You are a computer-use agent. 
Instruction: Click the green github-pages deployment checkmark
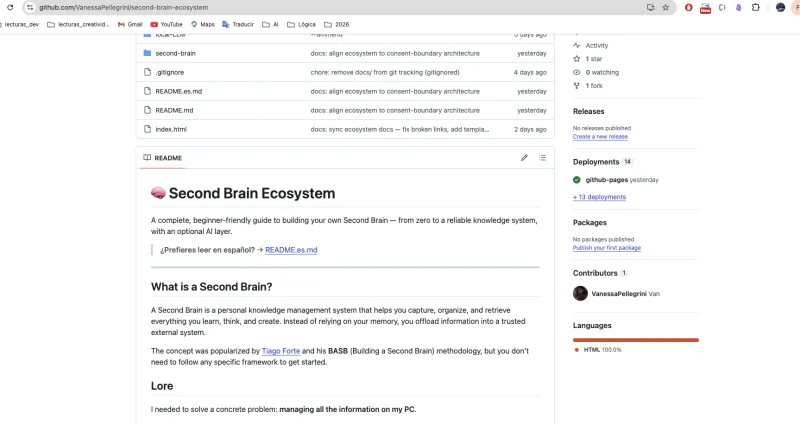click(577, 180)
